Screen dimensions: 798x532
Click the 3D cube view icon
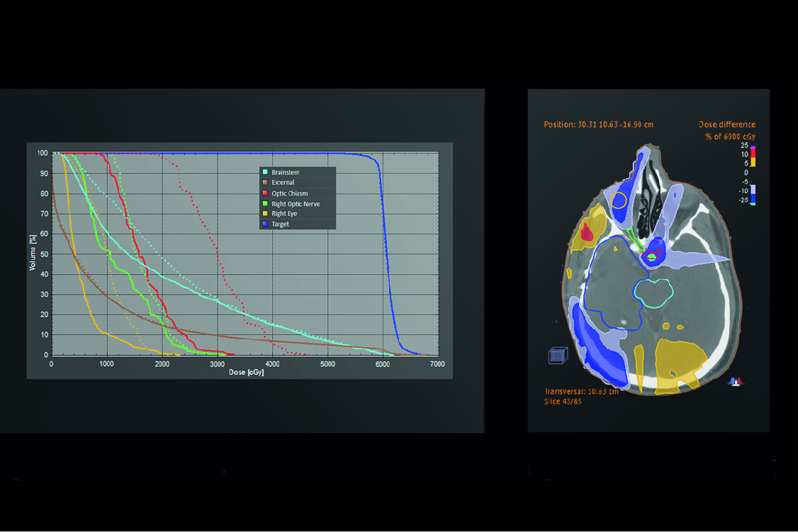point(557,355)
